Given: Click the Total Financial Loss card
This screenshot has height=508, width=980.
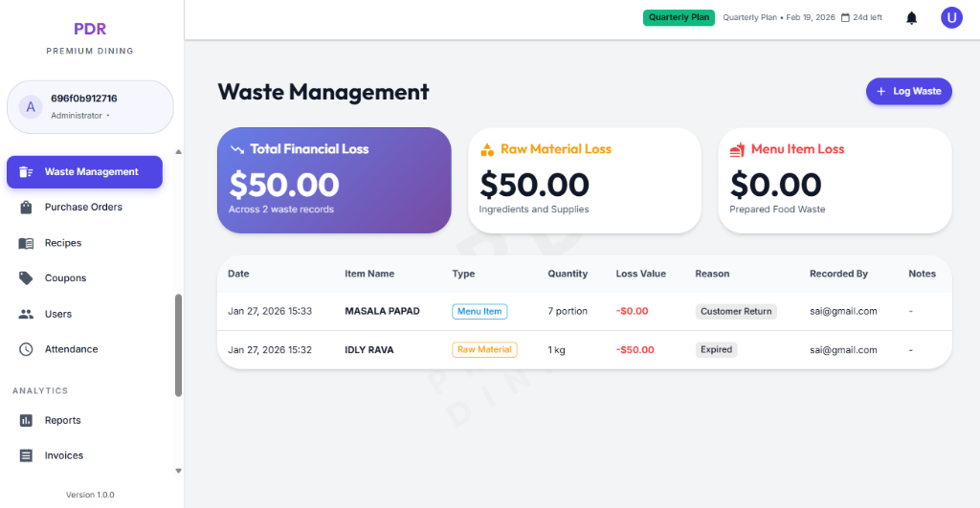Looking at the screenshot, I should (x=334, y=180).
